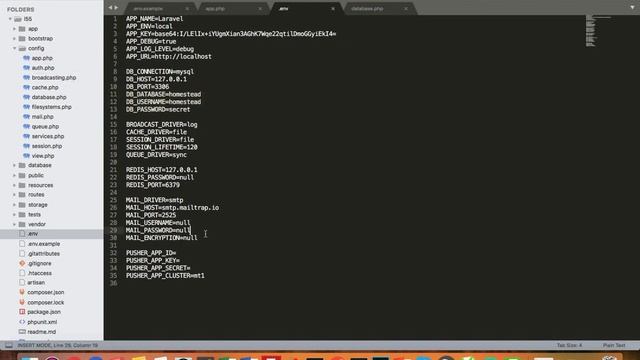Click the package.json npm icon
The width and height of the screenshot is (640, 360).
tap(22, 312)
